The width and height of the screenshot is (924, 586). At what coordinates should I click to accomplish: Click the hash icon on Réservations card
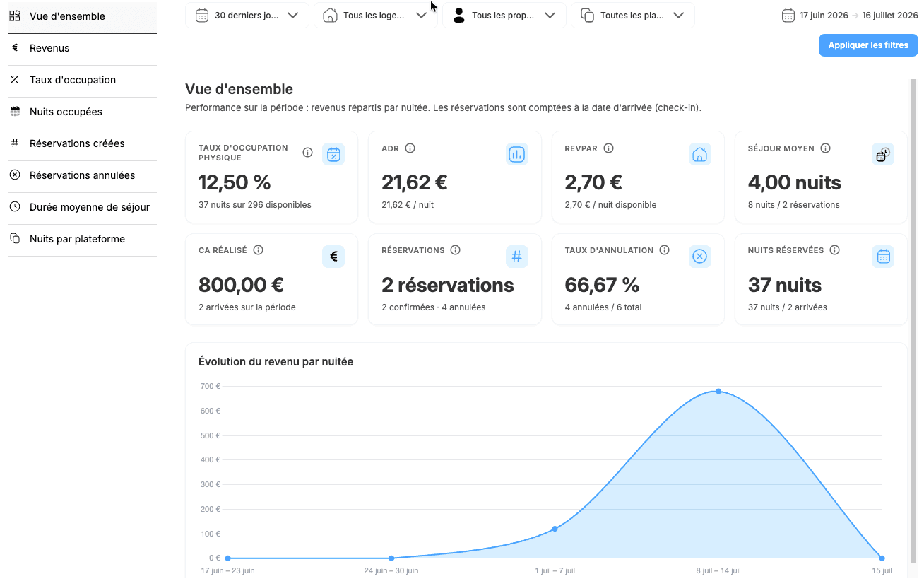pos(517,257)
